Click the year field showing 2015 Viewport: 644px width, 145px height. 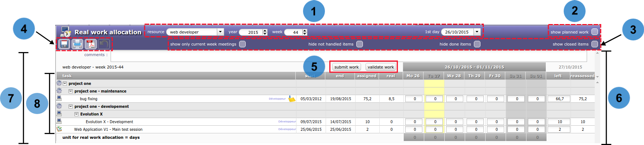[251, 32]
